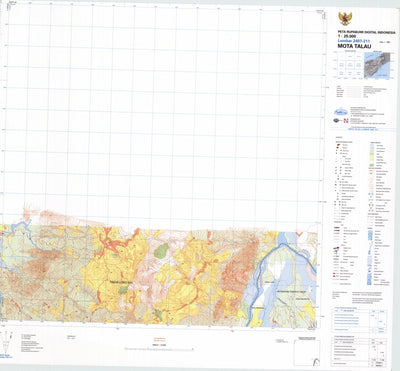Click the '1 : 25.000' scale text
The image size is (400, 371).
click(347, 36)
